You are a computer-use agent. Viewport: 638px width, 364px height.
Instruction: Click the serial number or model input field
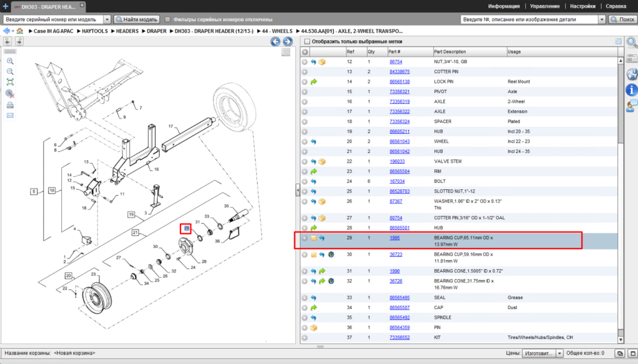[x=54, y=19]
